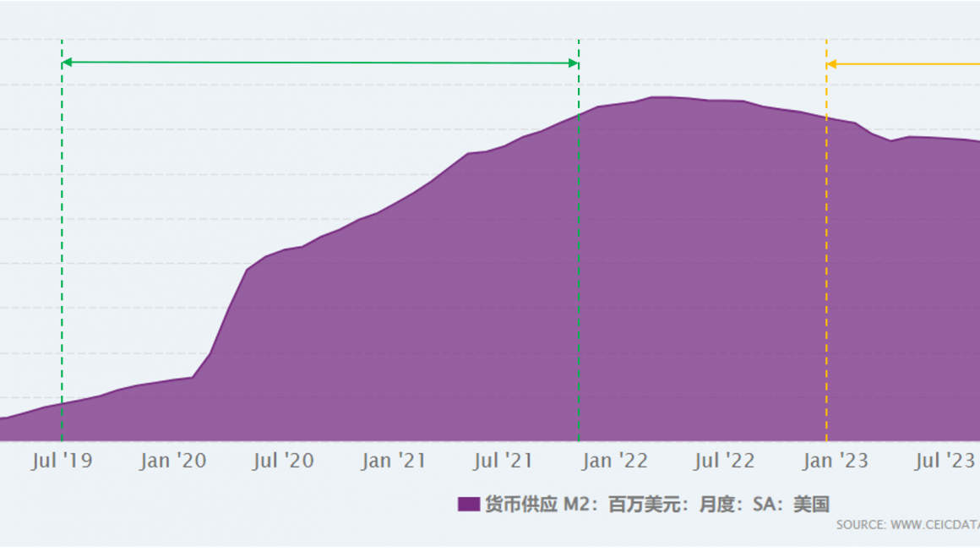
Task: Pick the Jul '21 x-axis label
Action: pyautogui.click(x=504, y=461)
